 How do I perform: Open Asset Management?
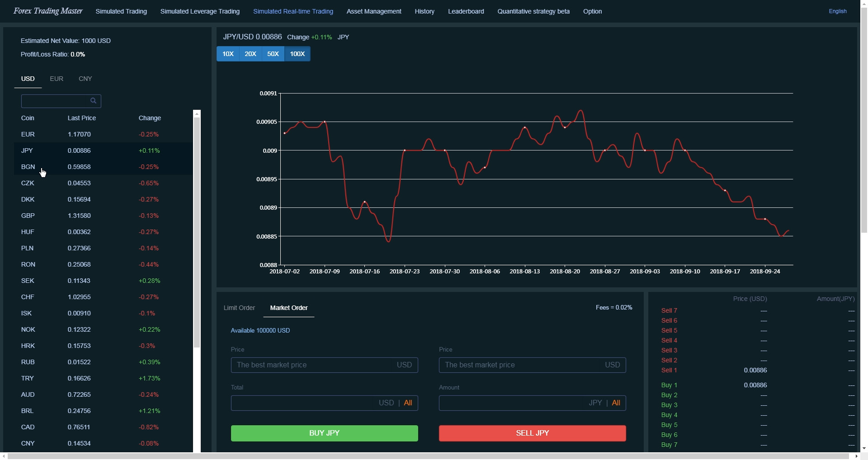click(x=373, y=11)
